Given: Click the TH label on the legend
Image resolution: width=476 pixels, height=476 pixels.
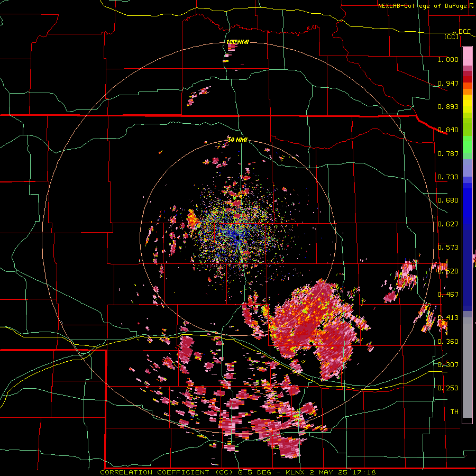Looking at the screenshot, I should tap(454, 411).
